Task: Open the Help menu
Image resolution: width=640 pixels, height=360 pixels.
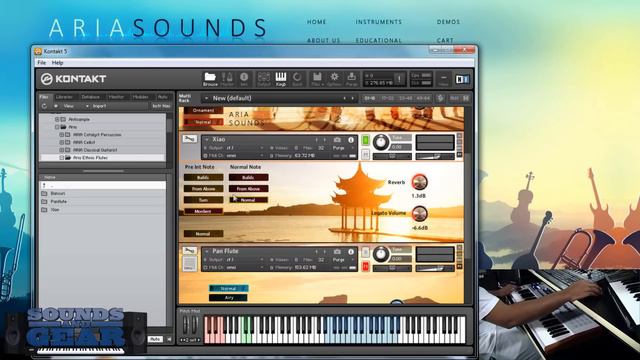Action: (x=58, y=63)
